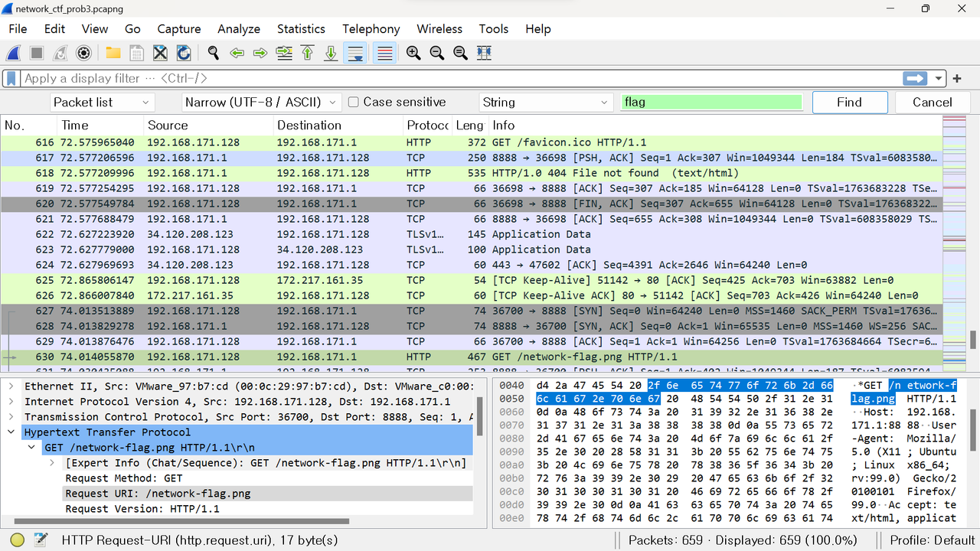Open display filter history dropdown arrow

coord(939,78)
